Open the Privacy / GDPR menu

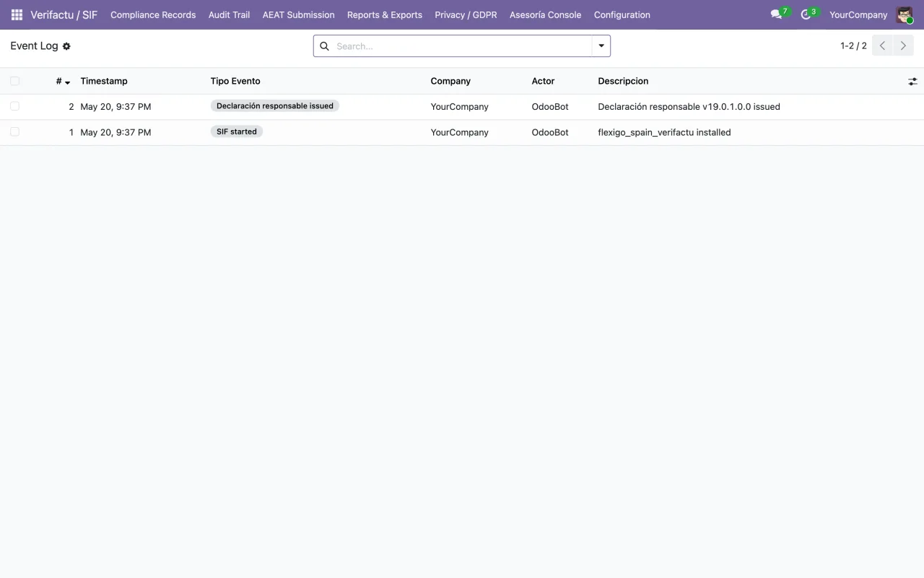(x=466, y=14)
